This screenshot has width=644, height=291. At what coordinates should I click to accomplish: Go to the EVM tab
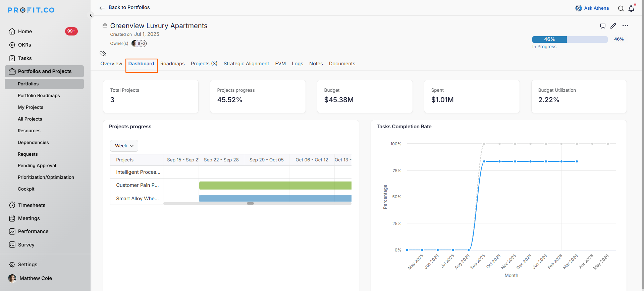coord(280,64)
